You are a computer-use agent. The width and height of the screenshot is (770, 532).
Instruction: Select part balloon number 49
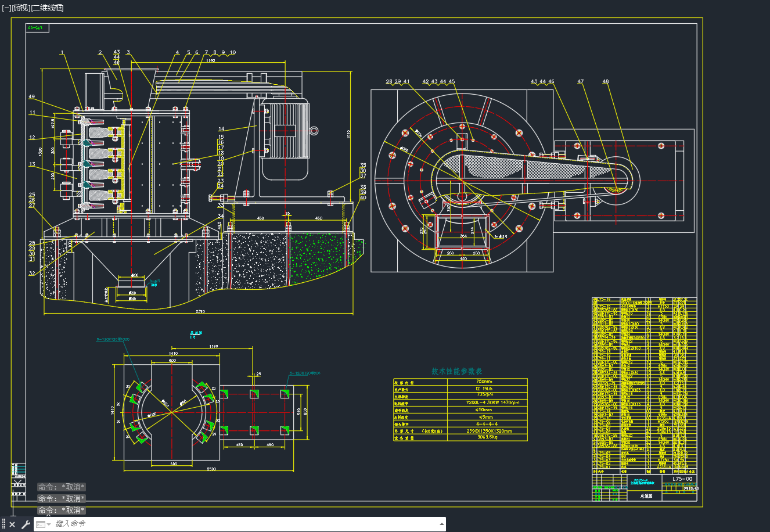(x=31, y=97)
